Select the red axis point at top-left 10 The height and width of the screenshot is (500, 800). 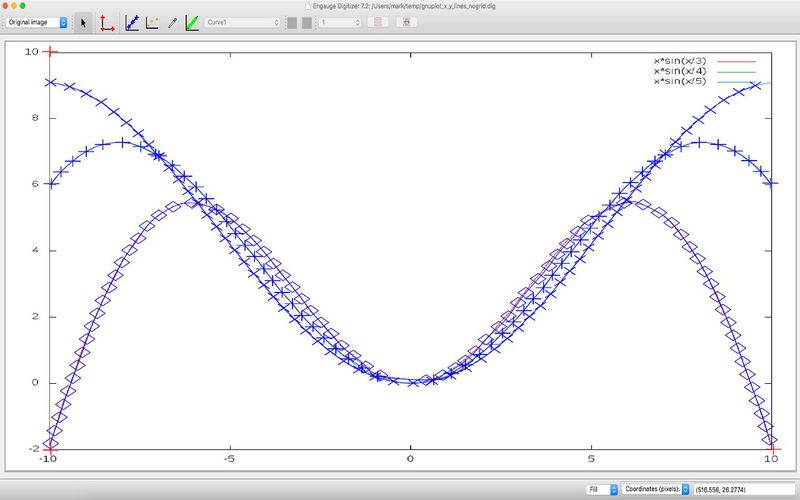click(x=51, y=51)
